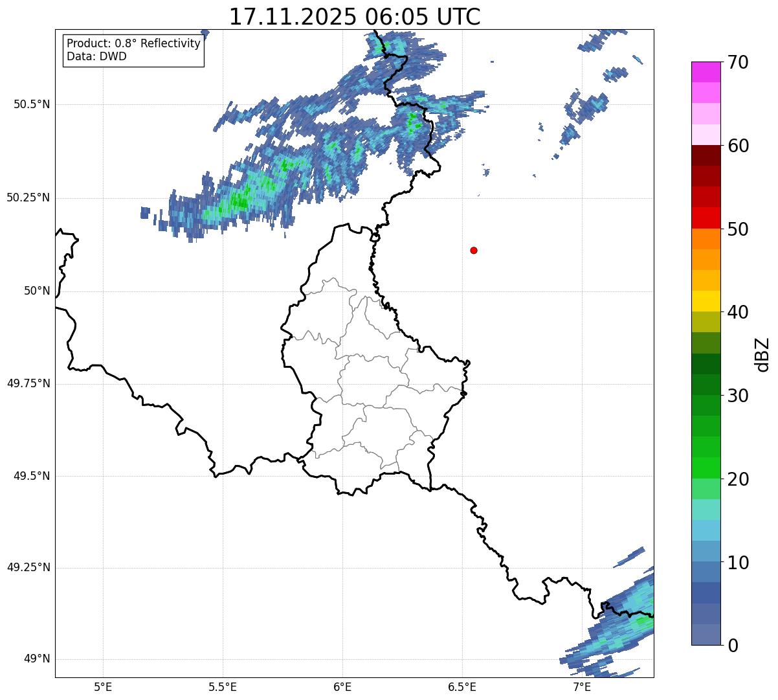Pick the yellow swatch just above 40
778x700 pixels.
pyautogui.click(x=706, y=301)
